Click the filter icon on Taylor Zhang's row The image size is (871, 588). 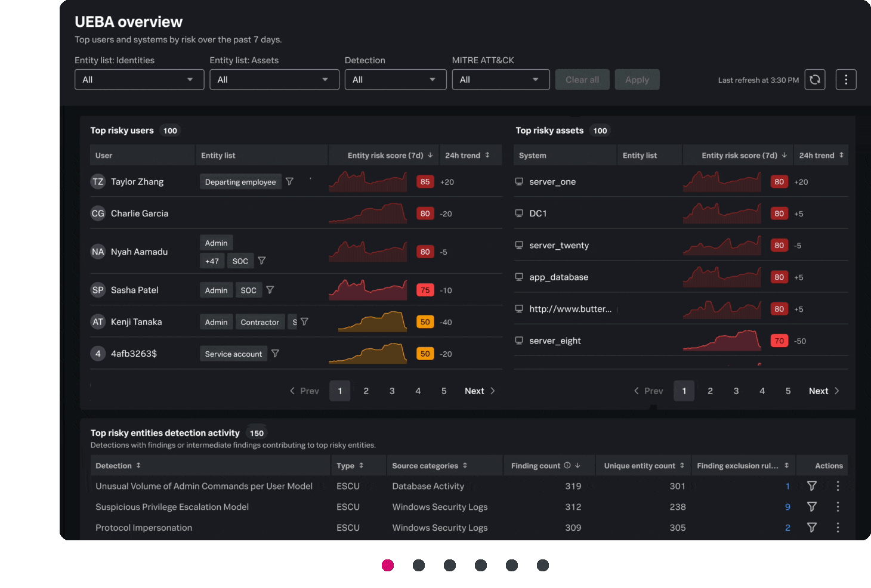pos(289,181)
